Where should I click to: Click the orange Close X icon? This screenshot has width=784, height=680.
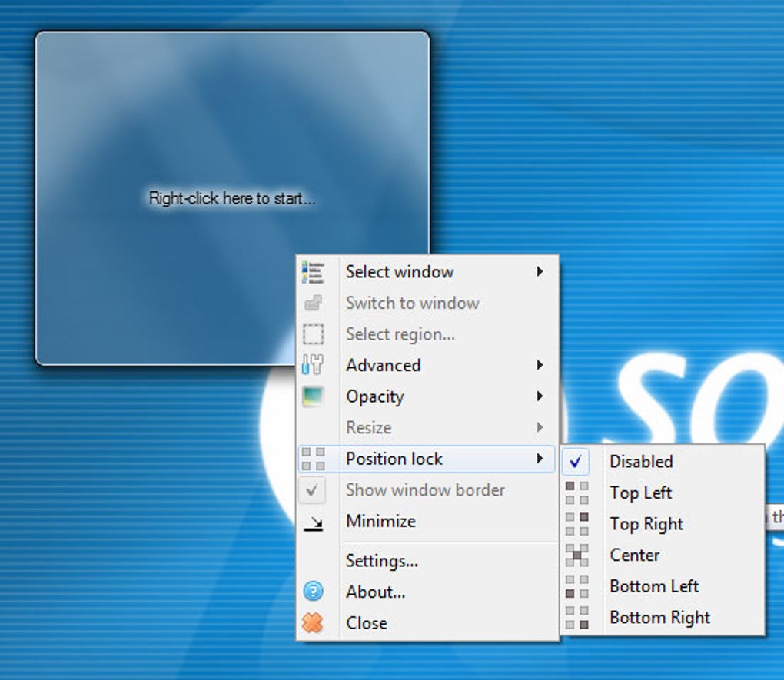click(313, 623)
